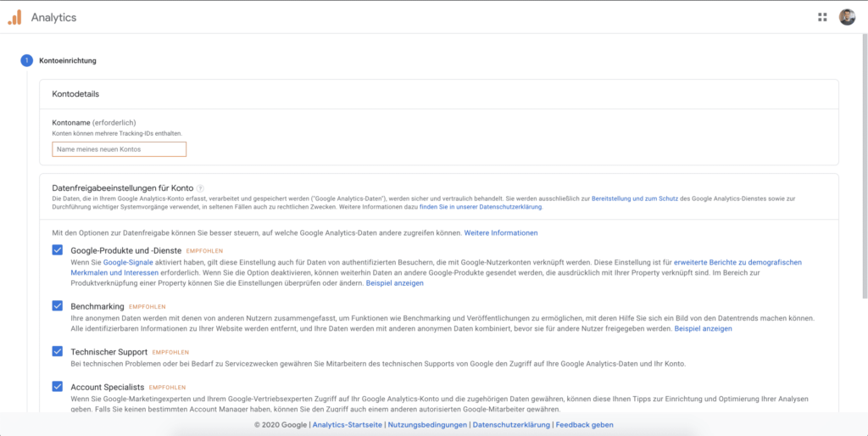Open the Google-Signale link
This screenshot has width=868, height=436.
coord(128,262)
